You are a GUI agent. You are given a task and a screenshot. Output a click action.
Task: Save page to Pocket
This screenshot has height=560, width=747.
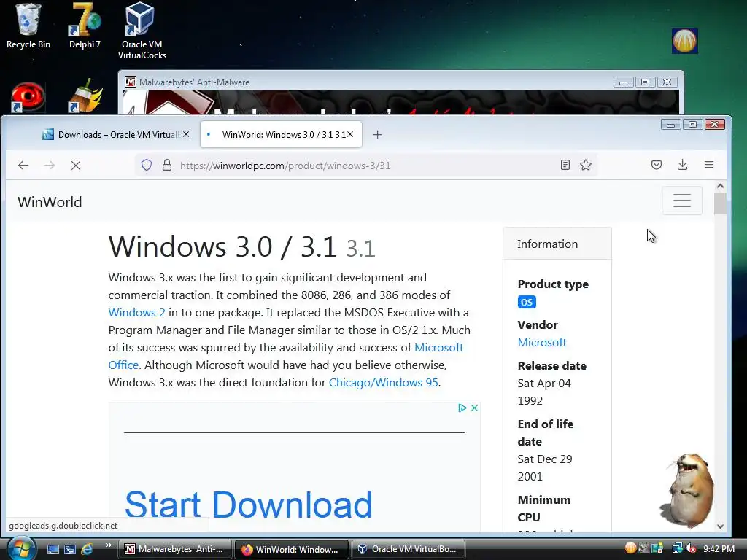657,165
